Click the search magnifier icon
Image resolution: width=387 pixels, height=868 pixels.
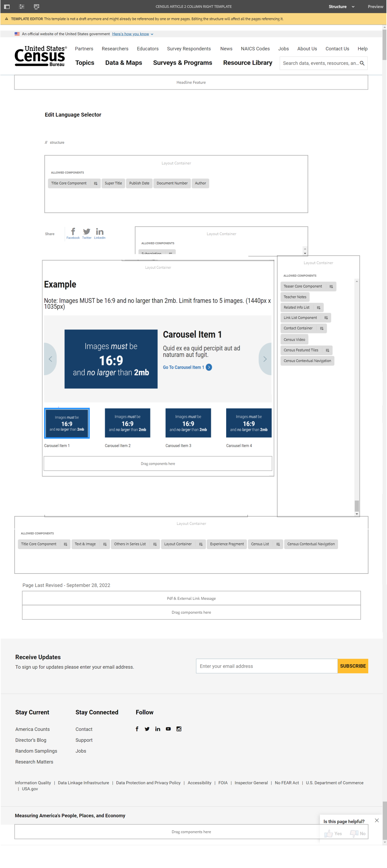[x=362, y=63]
